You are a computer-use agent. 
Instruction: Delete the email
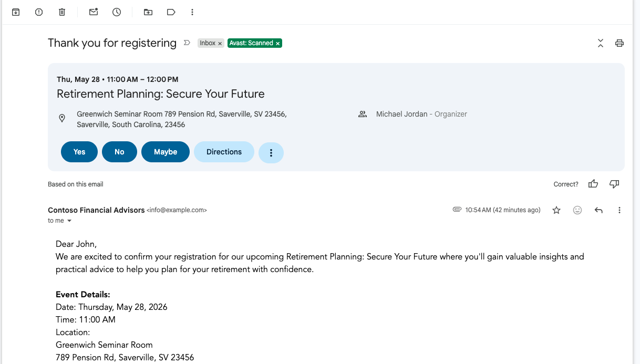pyautogui.click(x=61, y=12)
